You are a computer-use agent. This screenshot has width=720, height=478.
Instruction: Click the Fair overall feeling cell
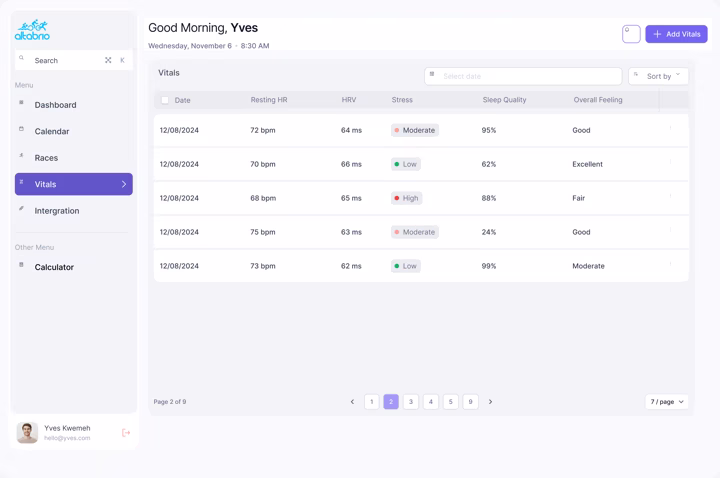click(x=579, y=198)
